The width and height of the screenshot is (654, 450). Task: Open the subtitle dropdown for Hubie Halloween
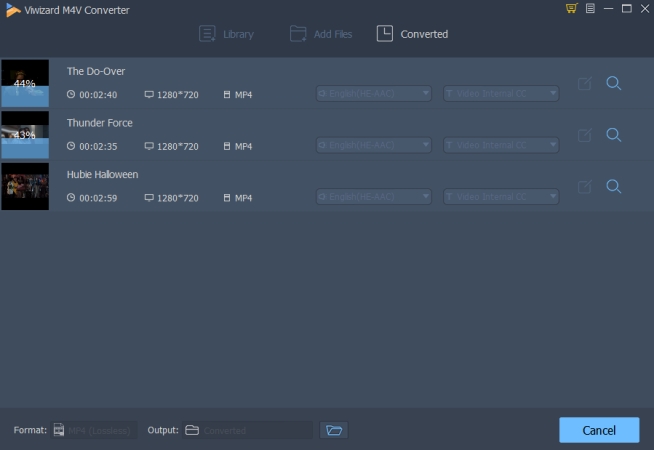[501, 196]
